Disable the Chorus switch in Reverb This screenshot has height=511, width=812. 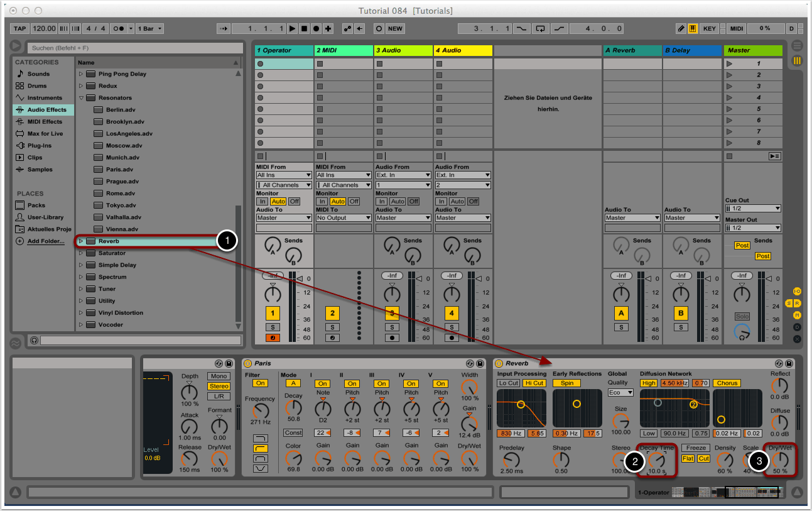[x=727, y=383]
